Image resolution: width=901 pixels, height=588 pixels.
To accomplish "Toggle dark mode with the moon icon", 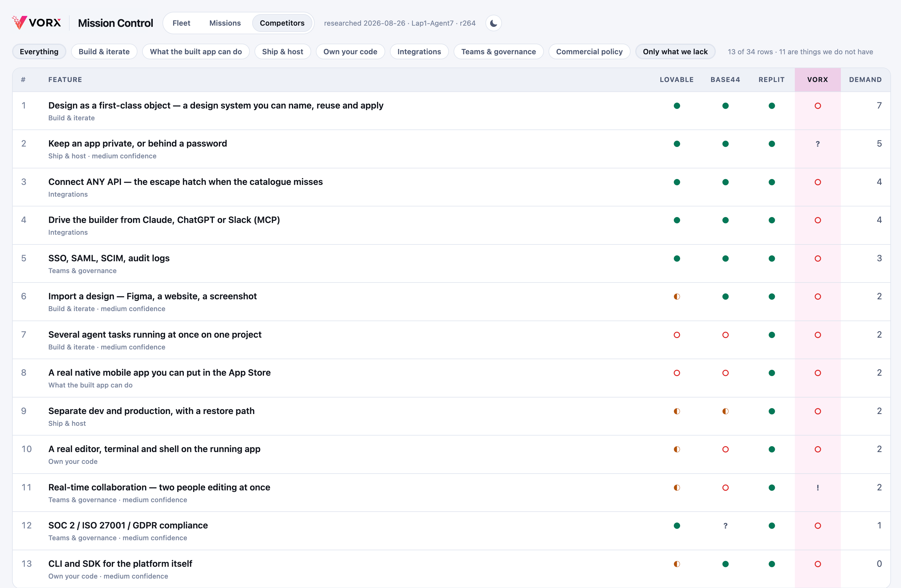I will (x=493, y=23).
